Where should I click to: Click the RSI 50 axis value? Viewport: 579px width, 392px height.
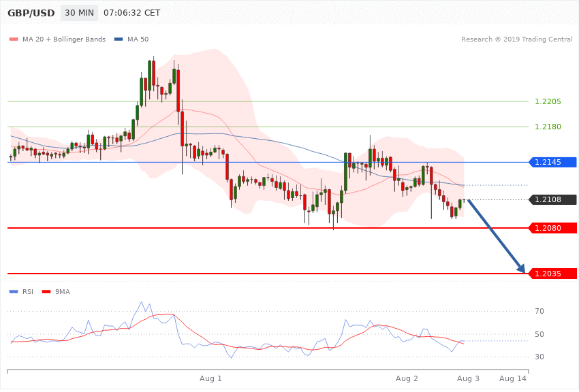(539, 334)
